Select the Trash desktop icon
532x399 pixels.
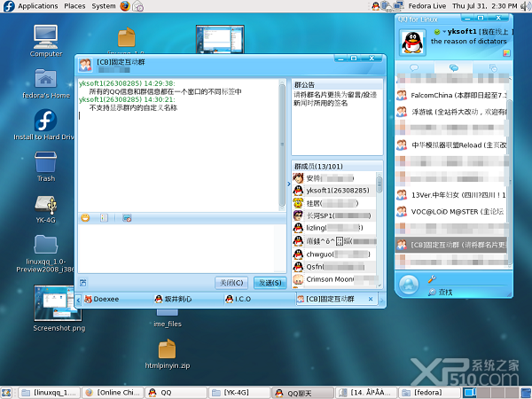[46, 167]
